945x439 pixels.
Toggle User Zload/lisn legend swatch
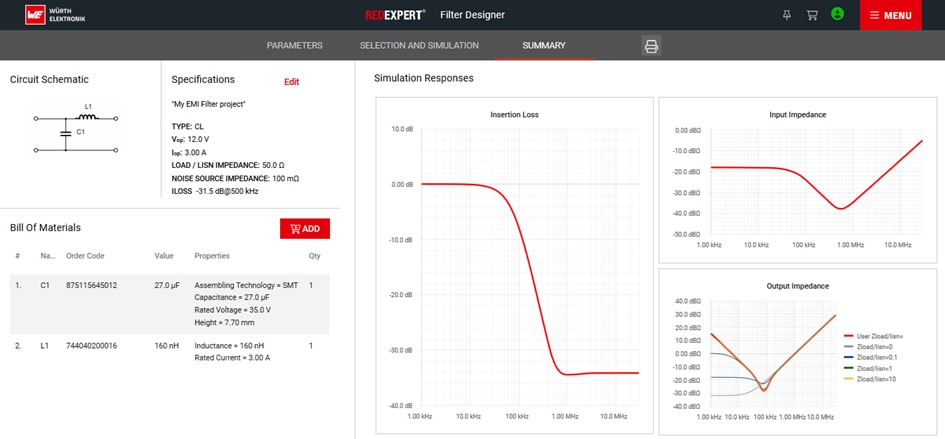[x=848, y=336]
